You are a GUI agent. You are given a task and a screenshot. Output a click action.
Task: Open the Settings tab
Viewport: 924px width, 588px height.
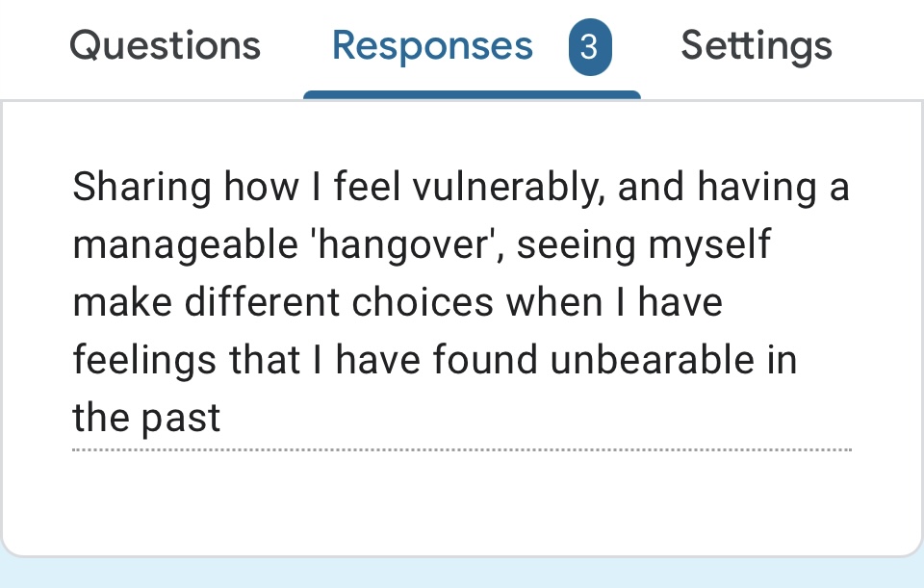757,46
